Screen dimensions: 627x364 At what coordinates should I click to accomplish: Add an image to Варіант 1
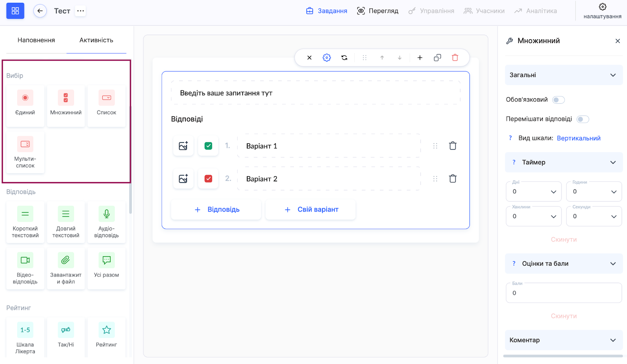183,146
